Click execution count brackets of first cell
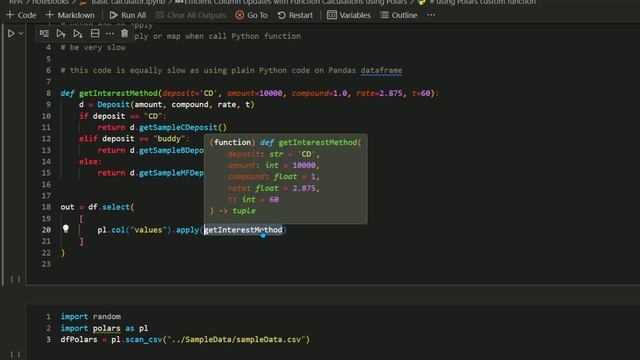This screenshot has height=360, width=640. pyautogui.click(x=15, y=279)
